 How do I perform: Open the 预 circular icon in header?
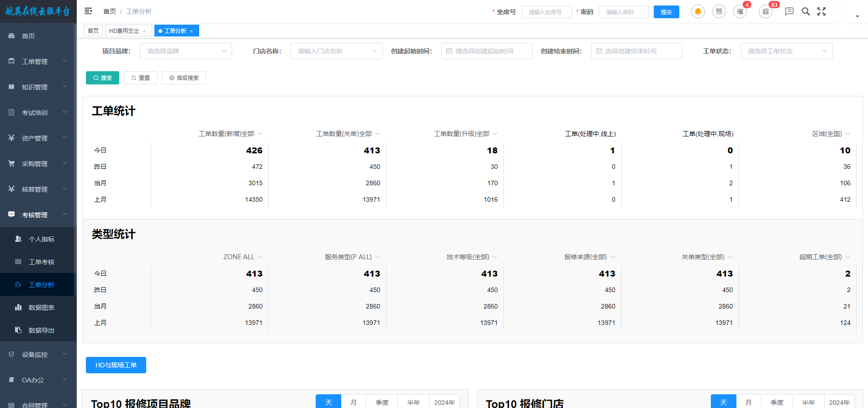point(719,12)
